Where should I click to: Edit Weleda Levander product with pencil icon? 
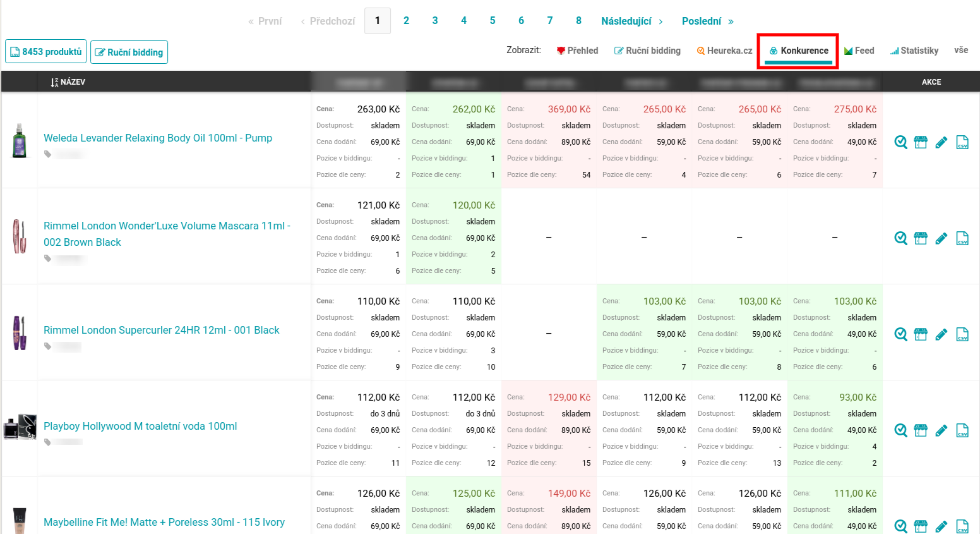tap(941, 142)
